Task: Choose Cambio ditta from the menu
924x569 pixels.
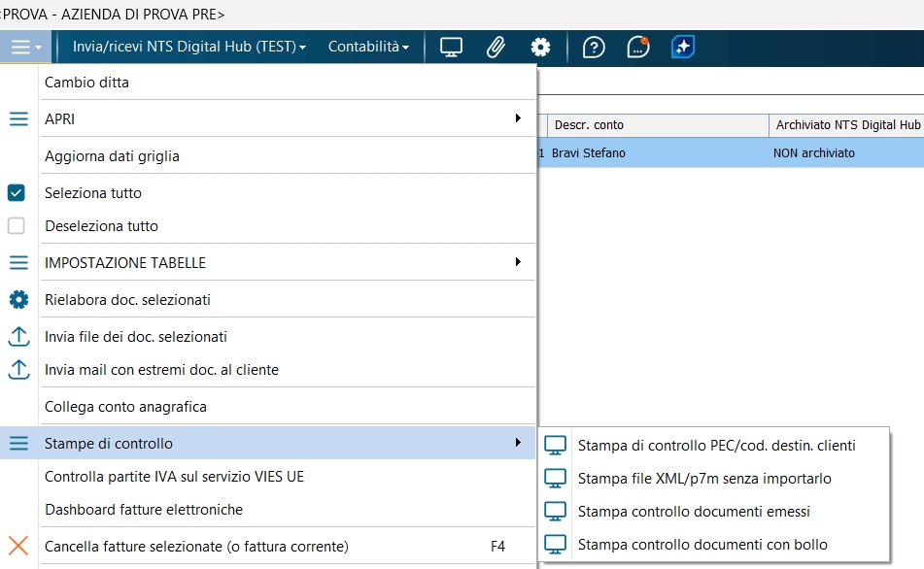Action: 87,83
